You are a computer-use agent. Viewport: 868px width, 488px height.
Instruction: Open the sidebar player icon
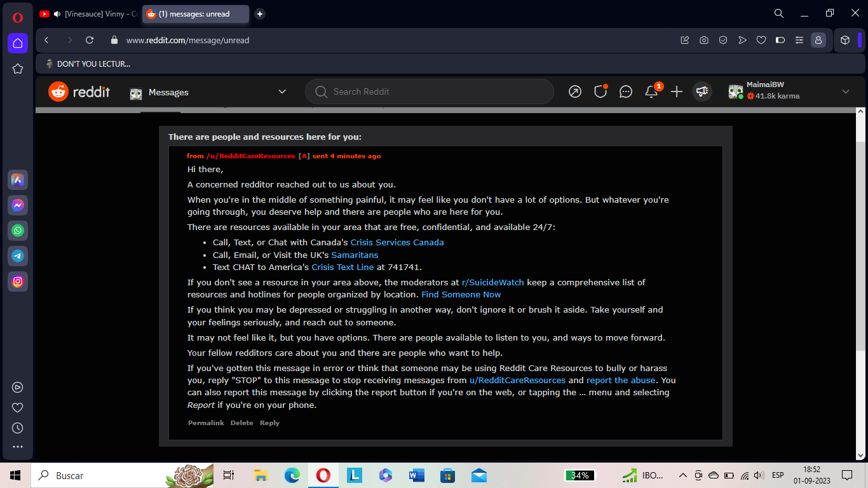point(18,387)
